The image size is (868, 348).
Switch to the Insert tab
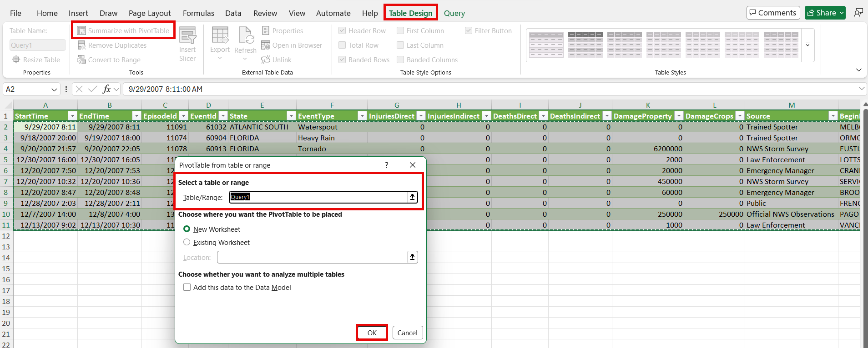[x=78, y=13]
